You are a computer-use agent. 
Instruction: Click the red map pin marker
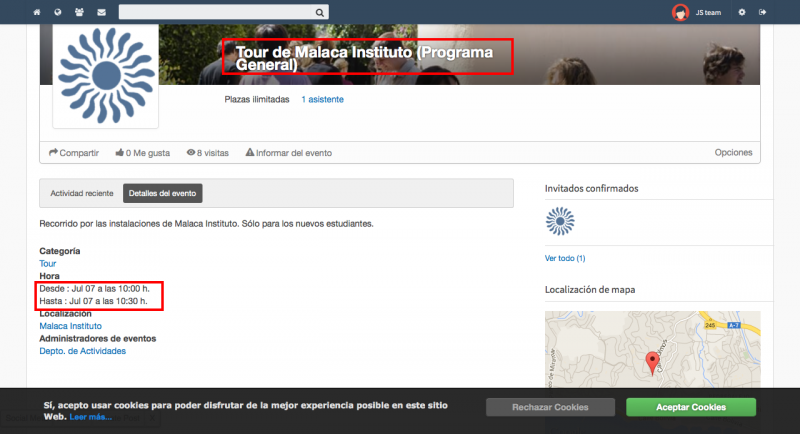[x=652, y=363]
